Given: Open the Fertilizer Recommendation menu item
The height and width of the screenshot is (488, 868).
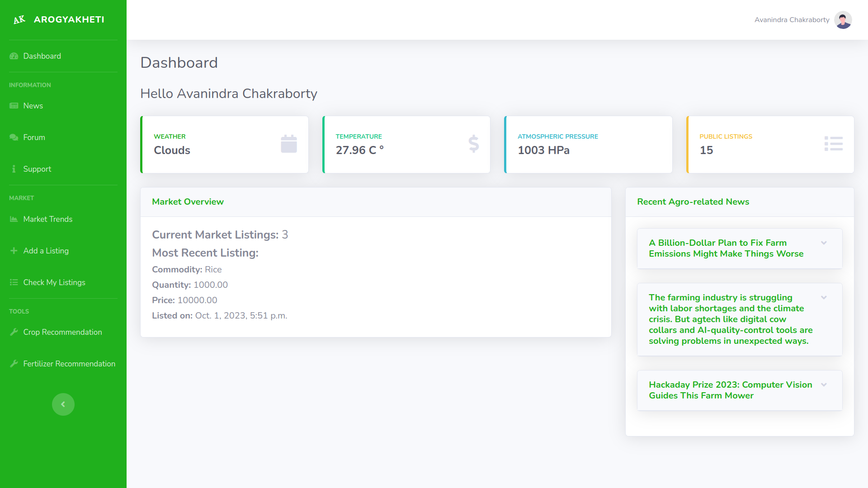Looking at the screenshot, I should 69,364.
